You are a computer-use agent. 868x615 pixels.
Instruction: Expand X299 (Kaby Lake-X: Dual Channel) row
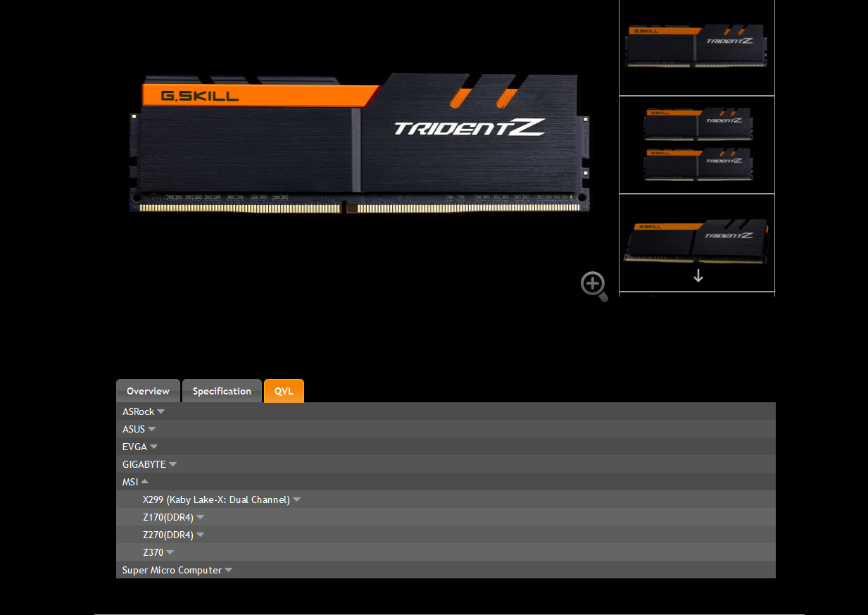click(446, 499)
